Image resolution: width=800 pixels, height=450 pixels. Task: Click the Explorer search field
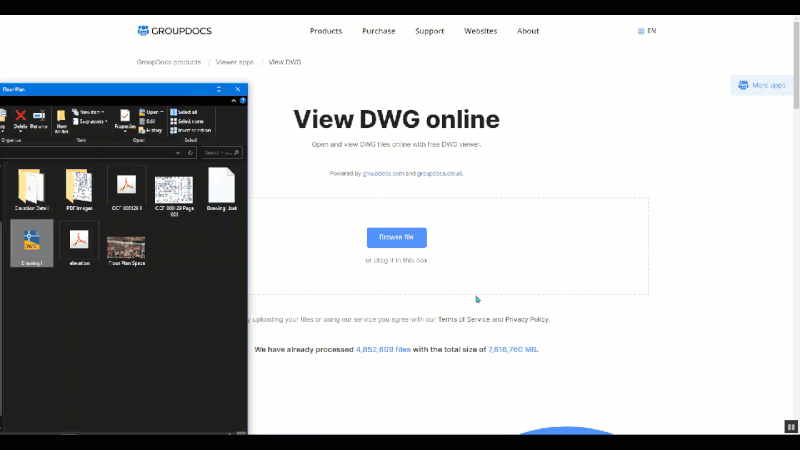[x=221, y=153]
